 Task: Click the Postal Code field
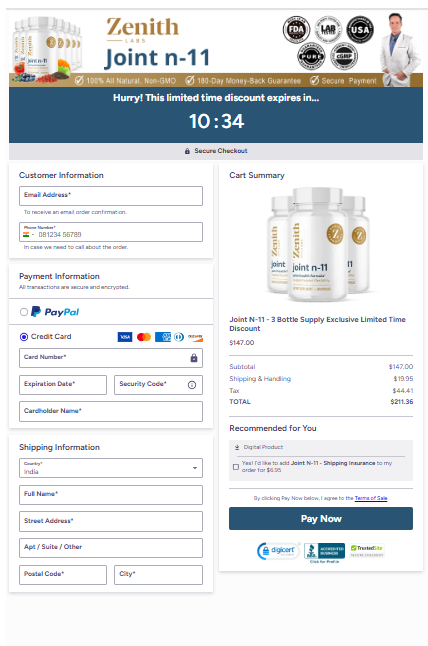63,575
